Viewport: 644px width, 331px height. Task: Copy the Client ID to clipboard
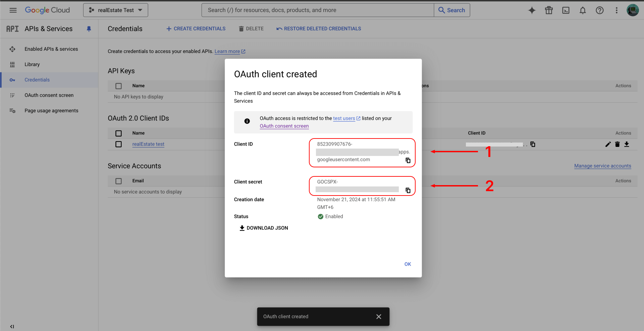(x=408, y=160)
